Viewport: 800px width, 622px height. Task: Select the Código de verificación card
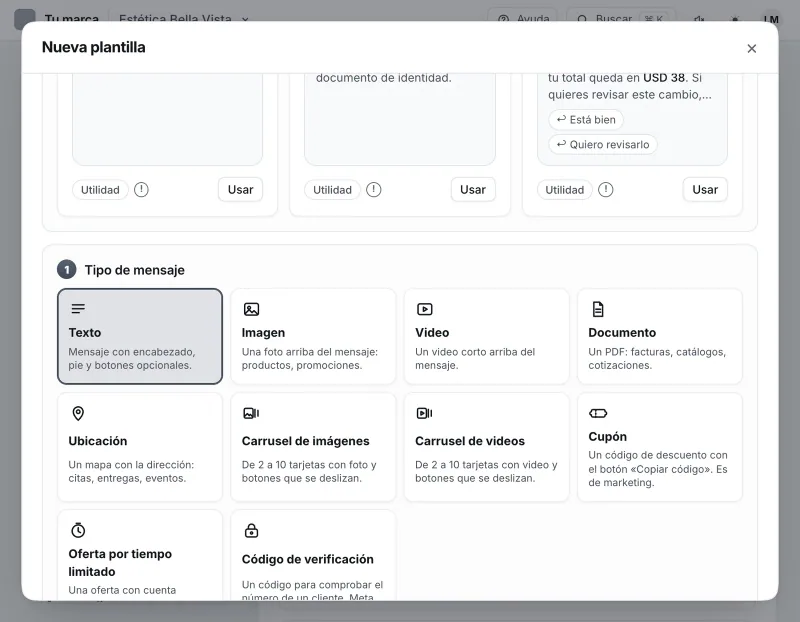point(313,555)
